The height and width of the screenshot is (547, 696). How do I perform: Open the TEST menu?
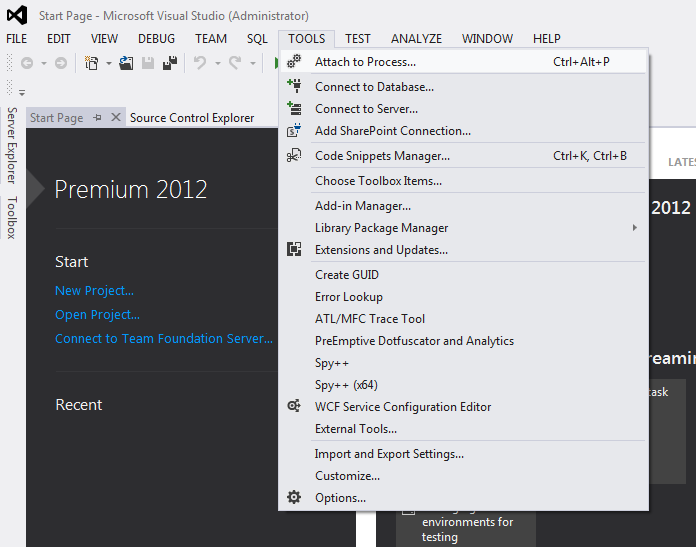(358, 39)
